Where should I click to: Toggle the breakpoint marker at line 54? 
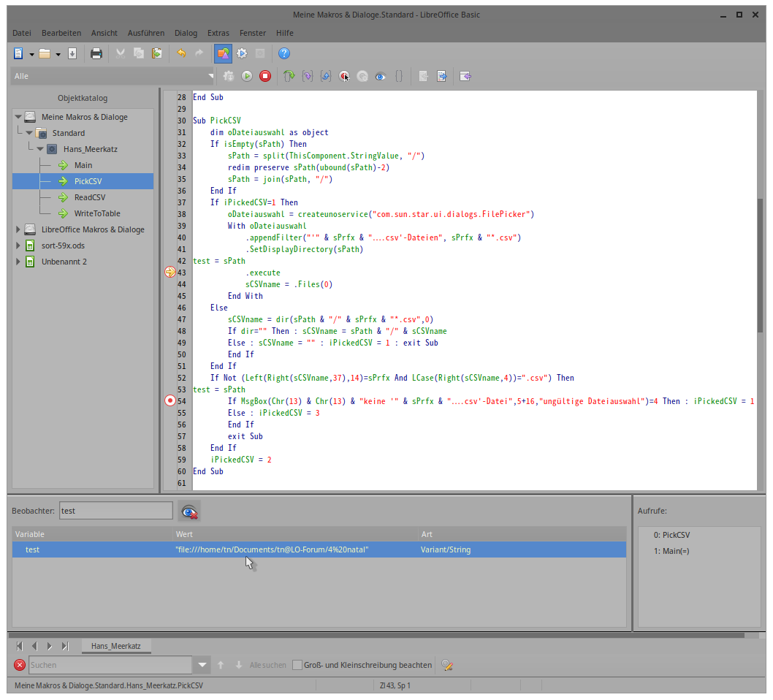pos(170,400)
